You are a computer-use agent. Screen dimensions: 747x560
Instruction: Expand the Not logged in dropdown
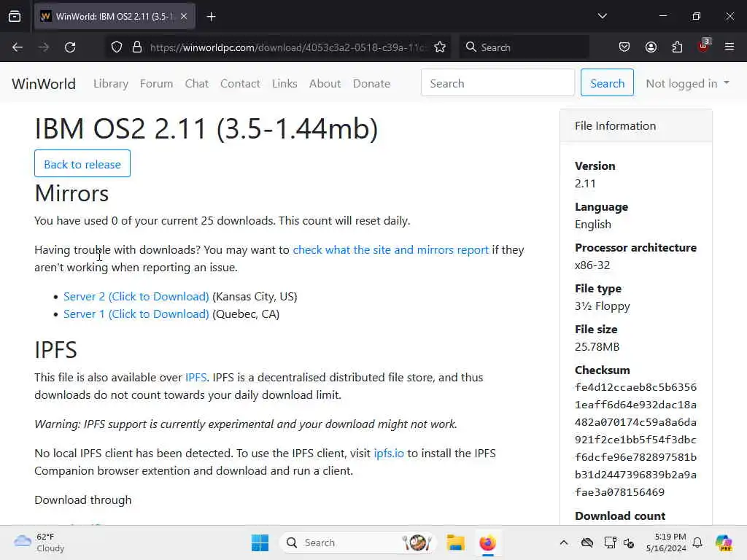687,83
